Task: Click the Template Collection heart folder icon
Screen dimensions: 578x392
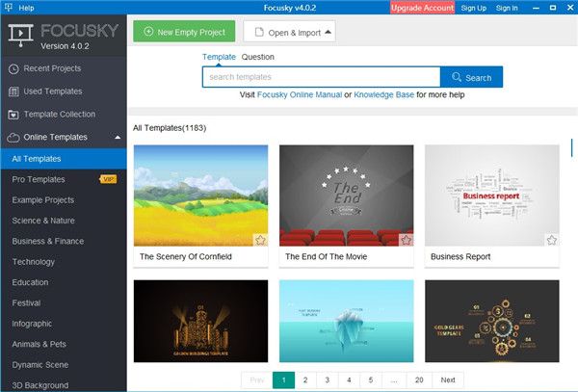Action: coord(13,115)
